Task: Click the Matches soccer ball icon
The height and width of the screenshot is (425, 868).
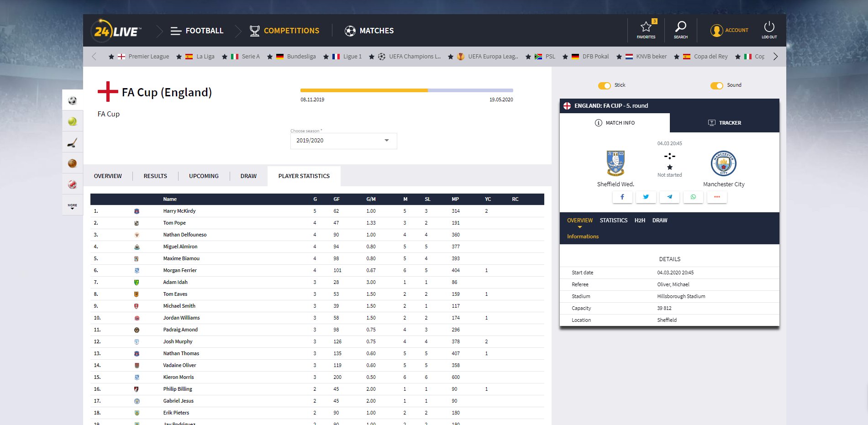Action: 350,31
